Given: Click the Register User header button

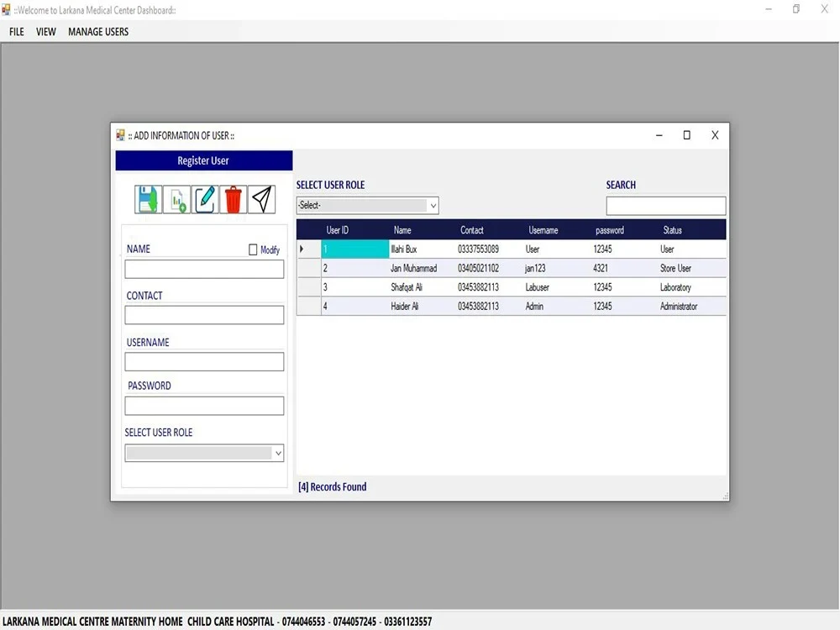Looking at the screenshot, I should (x=204, y=160).
